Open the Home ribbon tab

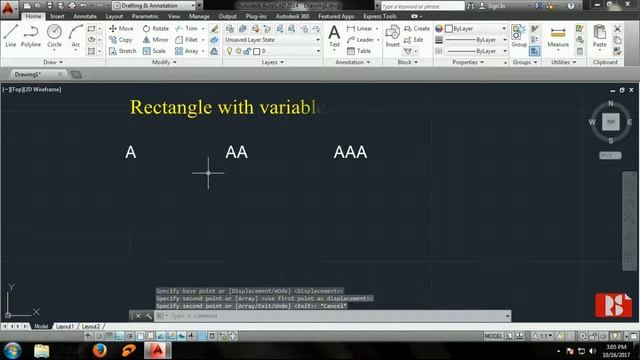(x=33, y=16)
